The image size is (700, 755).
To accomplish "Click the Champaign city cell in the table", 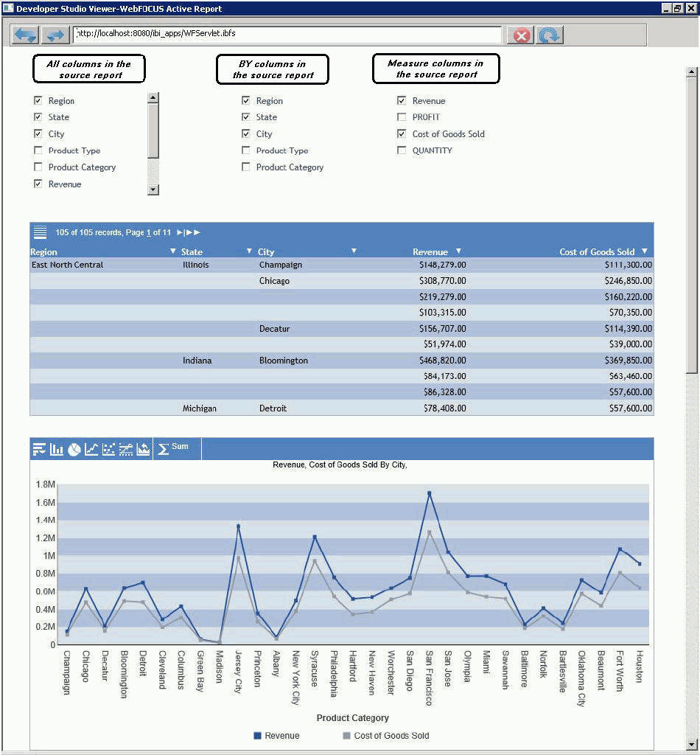I will tap(281, 265).
